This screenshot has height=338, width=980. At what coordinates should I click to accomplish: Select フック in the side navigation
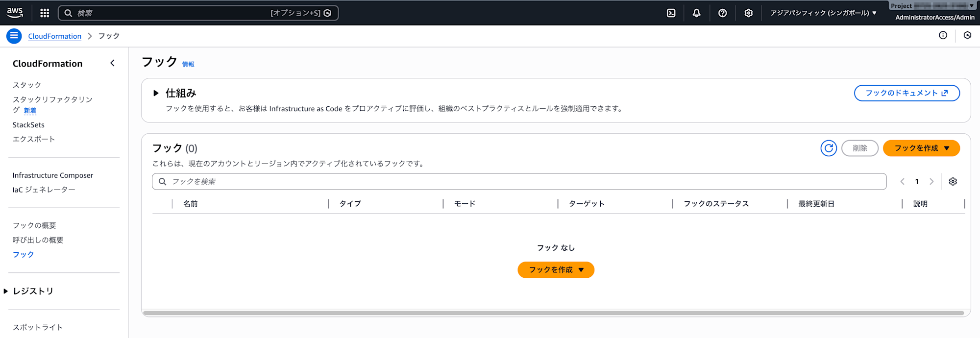(x=23, y=255)
